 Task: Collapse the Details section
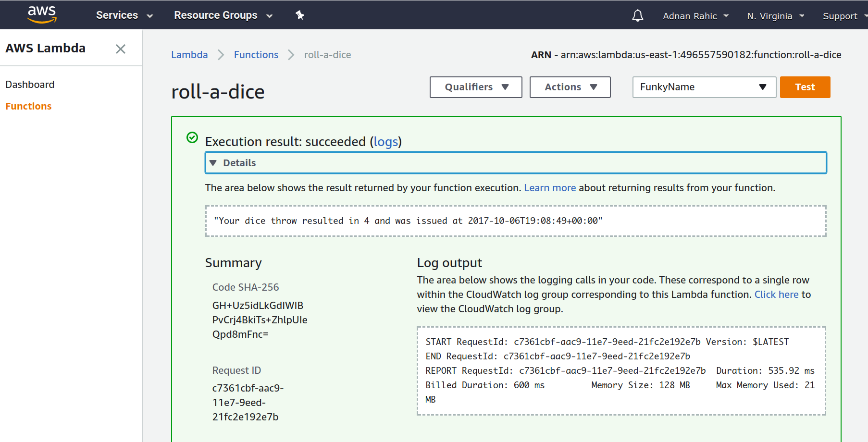[x=516, y=163]
